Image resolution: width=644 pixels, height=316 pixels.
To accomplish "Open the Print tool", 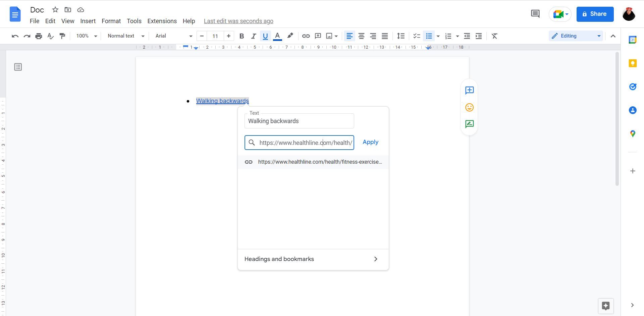I will [39, 36].
